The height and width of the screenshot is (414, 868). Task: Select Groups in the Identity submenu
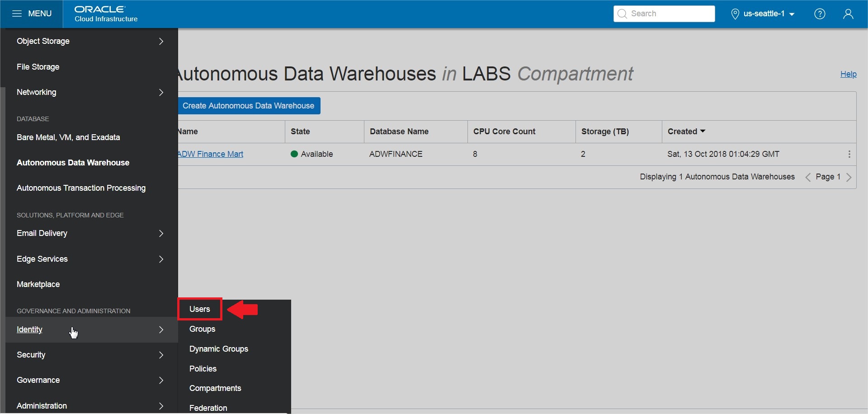click(x=202, y=329)
